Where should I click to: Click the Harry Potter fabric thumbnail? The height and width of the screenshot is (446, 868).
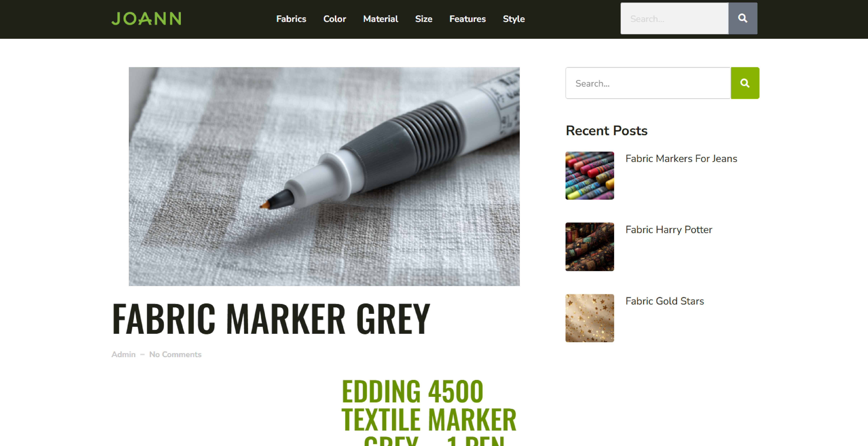pos(590,247)
